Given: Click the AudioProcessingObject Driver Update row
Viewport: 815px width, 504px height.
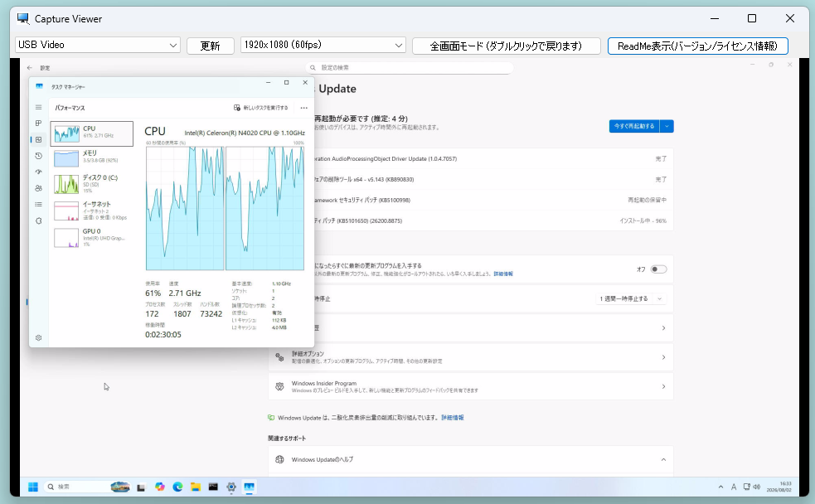Looking at the screenshot, I should tap(492, 158).
